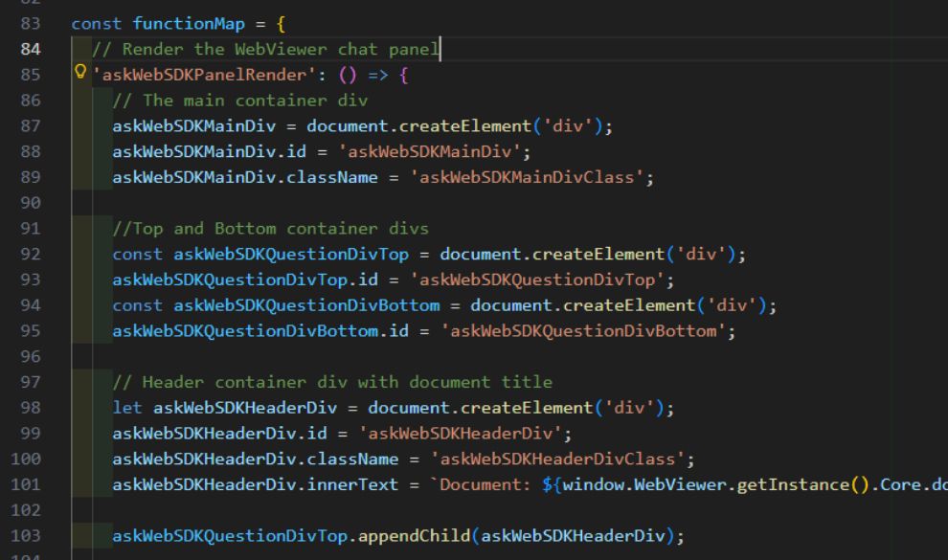
Task: Click 'askWebSDKQuestionDivBottom' string literal on line 95
Action: point(583,330)
